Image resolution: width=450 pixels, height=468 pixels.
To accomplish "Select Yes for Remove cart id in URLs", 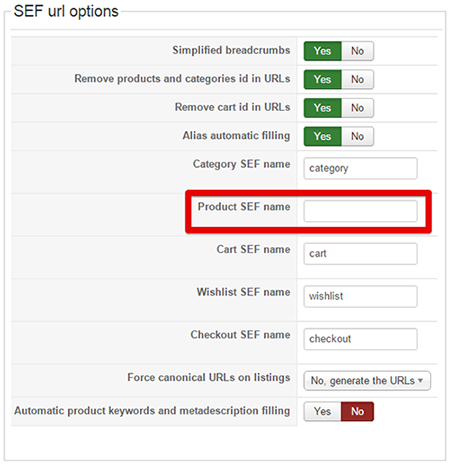I will (322, 108).
